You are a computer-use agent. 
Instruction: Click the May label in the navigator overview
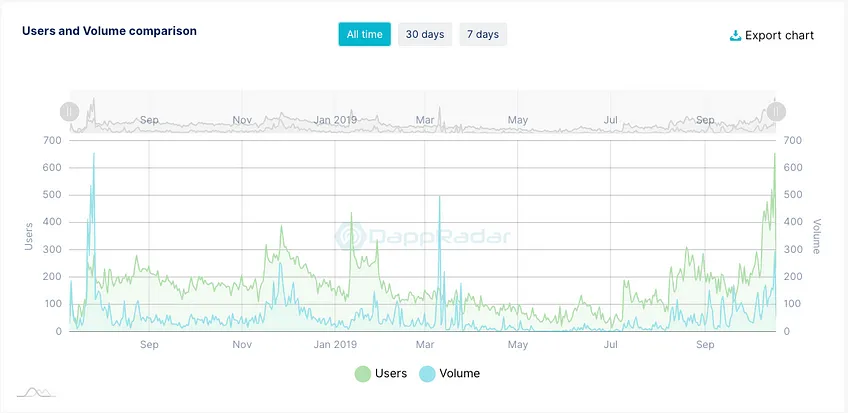tap(518, 120)
